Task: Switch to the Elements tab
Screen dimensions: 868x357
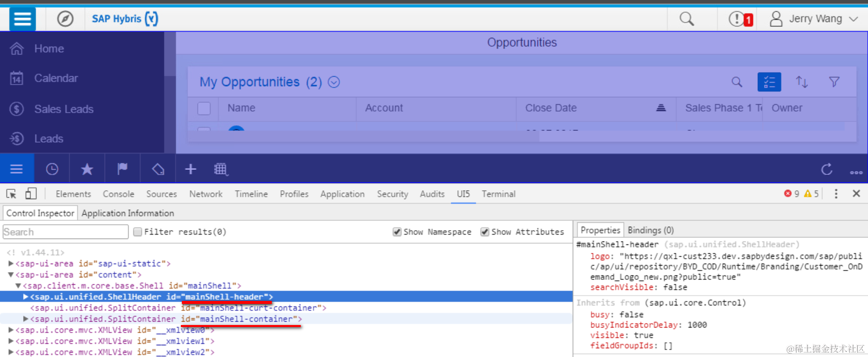Action: pyautogui.click(x=73, y=194)
